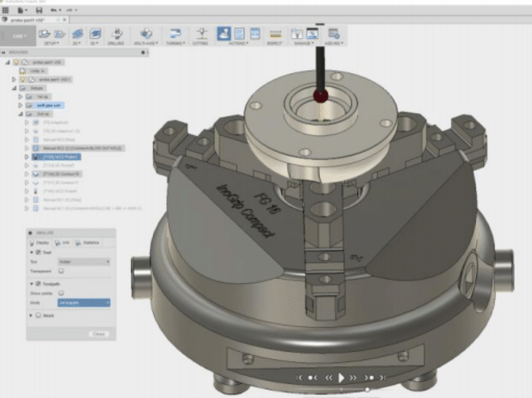Click the Save icon in top bar
The width and height of the screenshot is (532, 398).
pyautogui.click(x=39, y=10)
